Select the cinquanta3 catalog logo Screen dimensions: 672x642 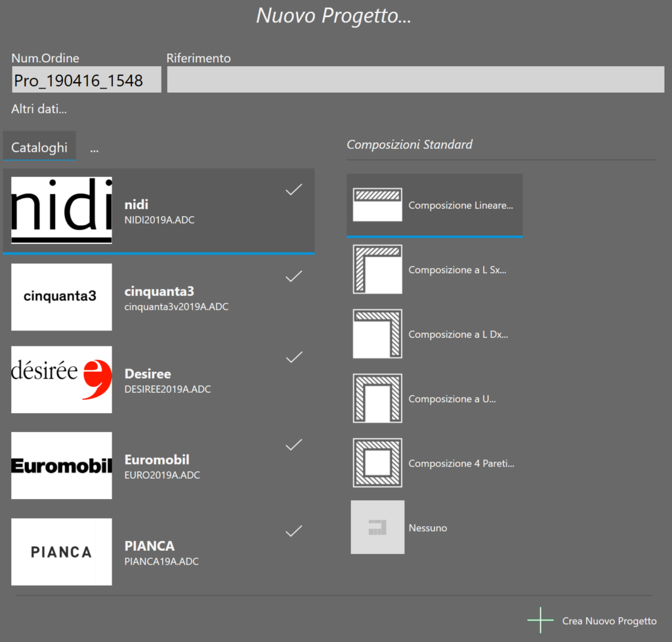61,297
